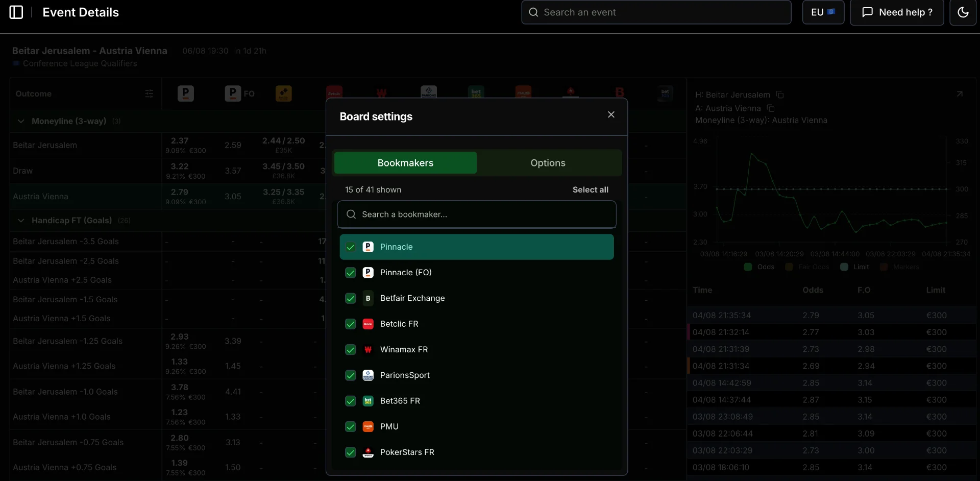Open the Need help button
The height and width of the screenshot is (481, 980).
coord(897,12)
